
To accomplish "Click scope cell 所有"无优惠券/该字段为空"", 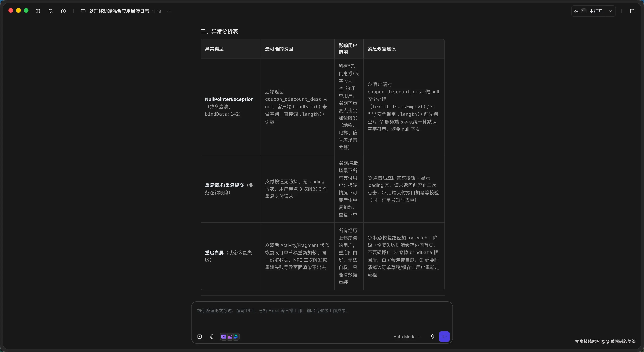I will pos(349,107).
